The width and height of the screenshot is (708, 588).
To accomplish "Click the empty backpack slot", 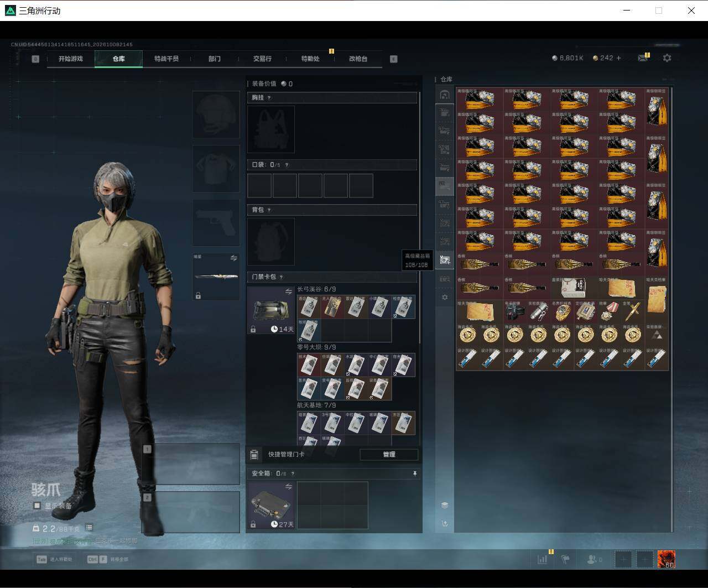I will coord(271,241).
